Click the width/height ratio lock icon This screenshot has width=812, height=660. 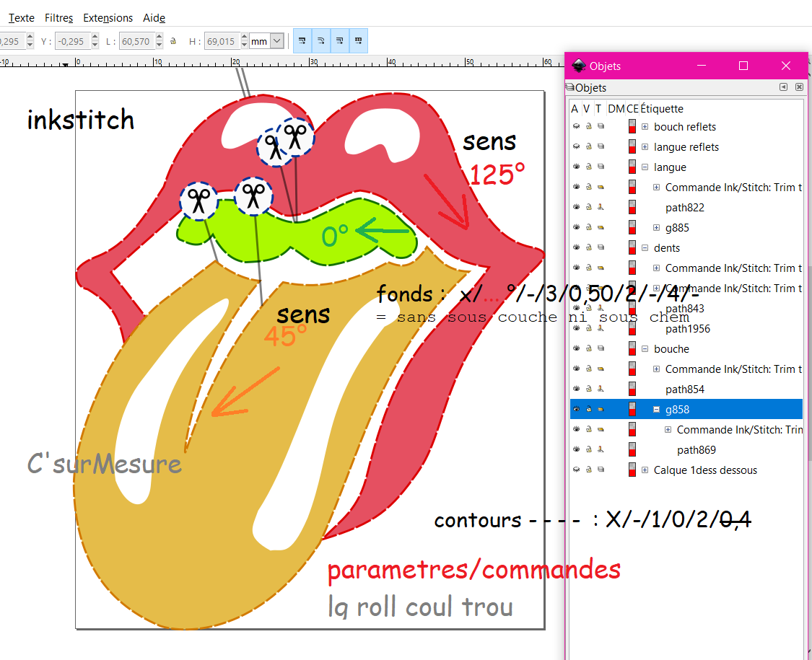[173, 41]
